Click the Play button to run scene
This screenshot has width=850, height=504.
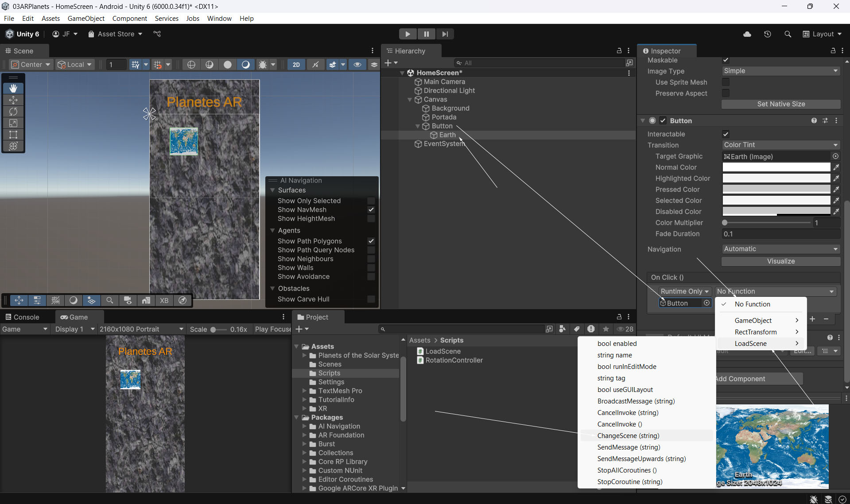click(x=408, y=34)
